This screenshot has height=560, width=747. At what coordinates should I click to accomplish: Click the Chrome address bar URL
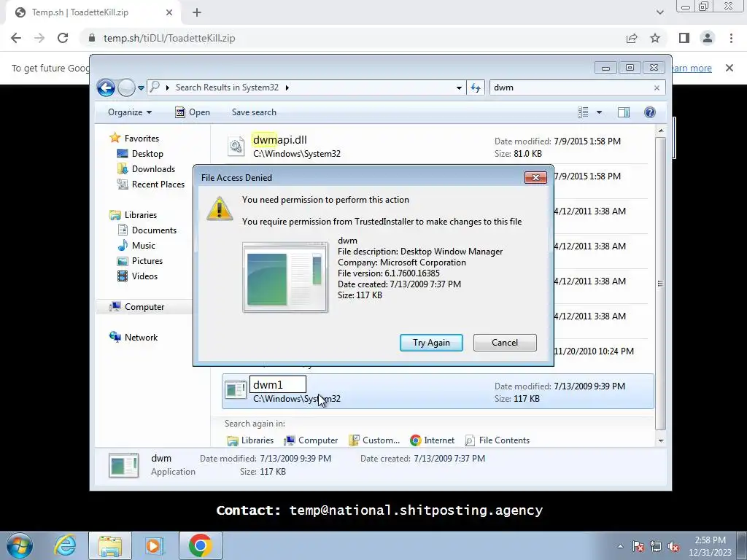169,38
